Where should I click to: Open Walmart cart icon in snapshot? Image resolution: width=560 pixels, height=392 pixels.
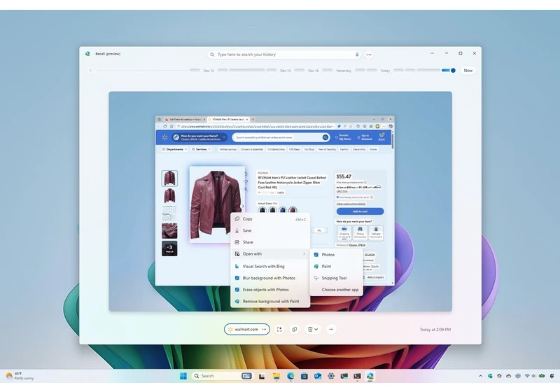pos(381,136)
